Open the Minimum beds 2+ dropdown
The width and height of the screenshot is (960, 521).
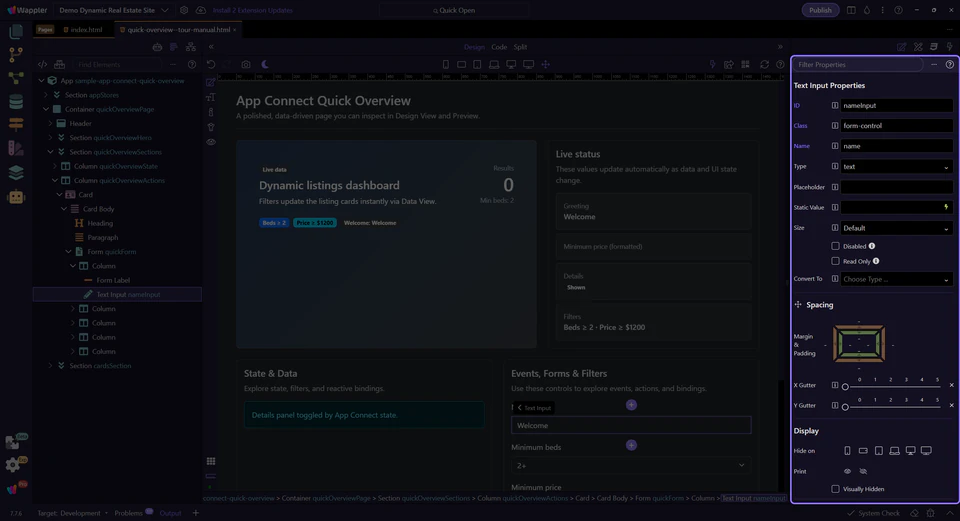pos(631,465)
